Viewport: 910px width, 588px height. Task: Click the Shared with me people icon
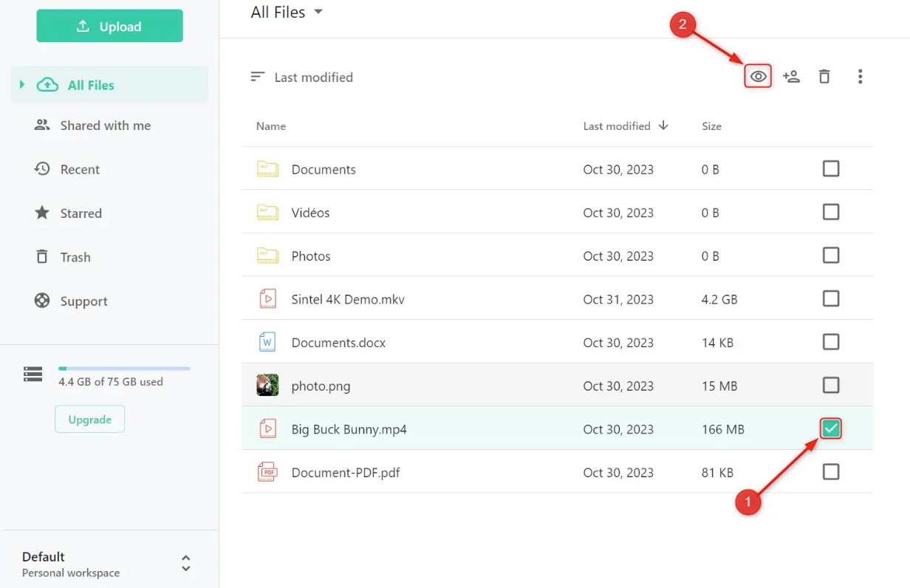[x=42, y=125]
